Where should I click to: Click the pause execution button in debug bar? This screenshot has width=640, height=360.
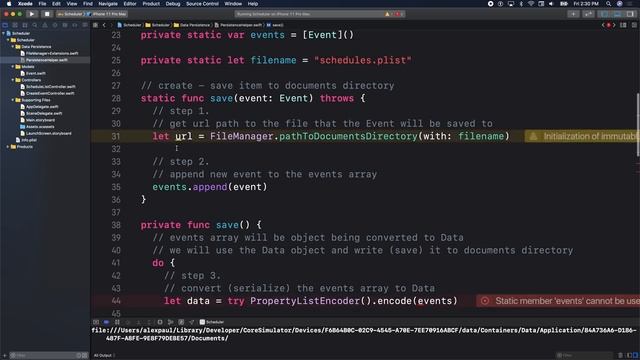[117, 322]
